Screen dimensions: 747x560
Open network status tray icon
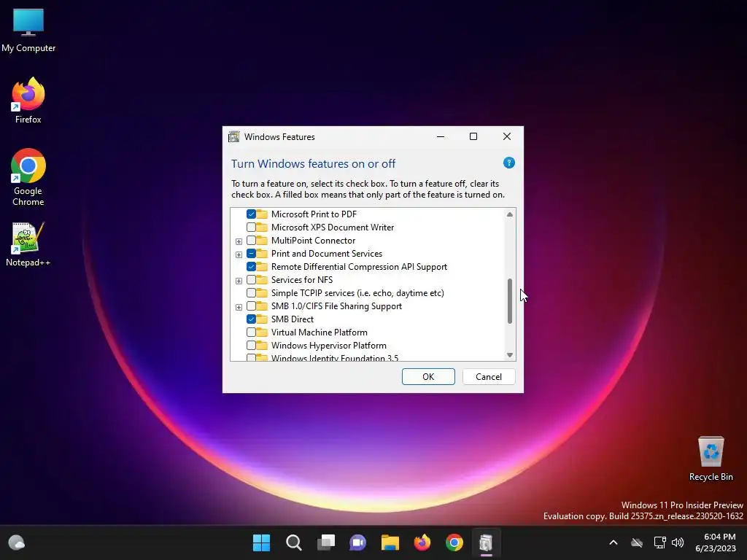(659, 542)
